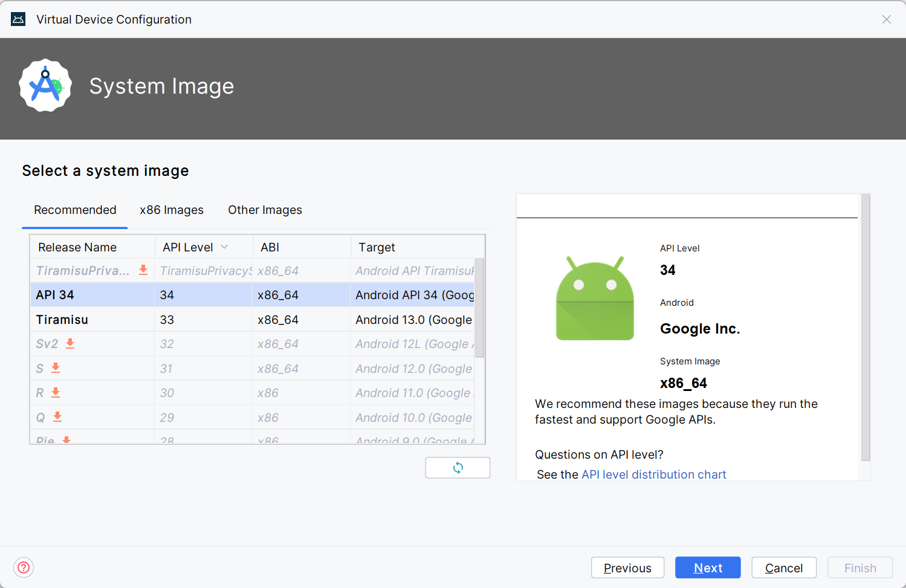906x588 pixels.
Task: Switch to the Recommended tab
Action: [x=75, y=210]
